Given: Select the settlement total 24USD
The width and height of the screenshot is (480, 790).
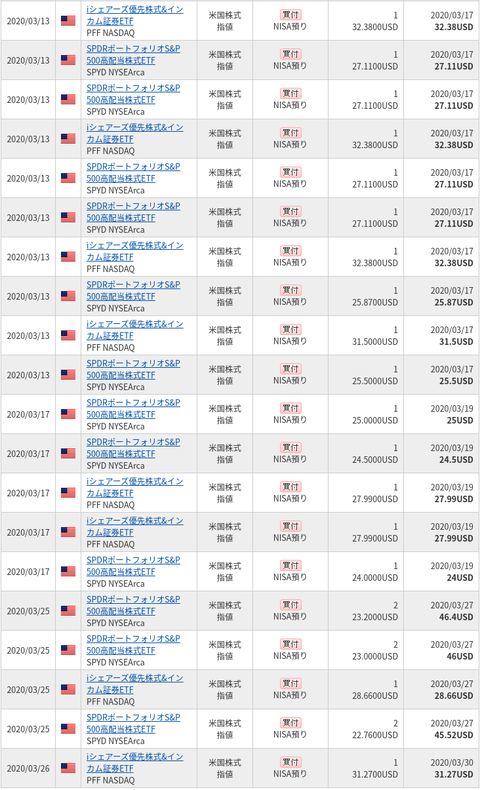Looking at the screenshot, I should tap(460, 577).
